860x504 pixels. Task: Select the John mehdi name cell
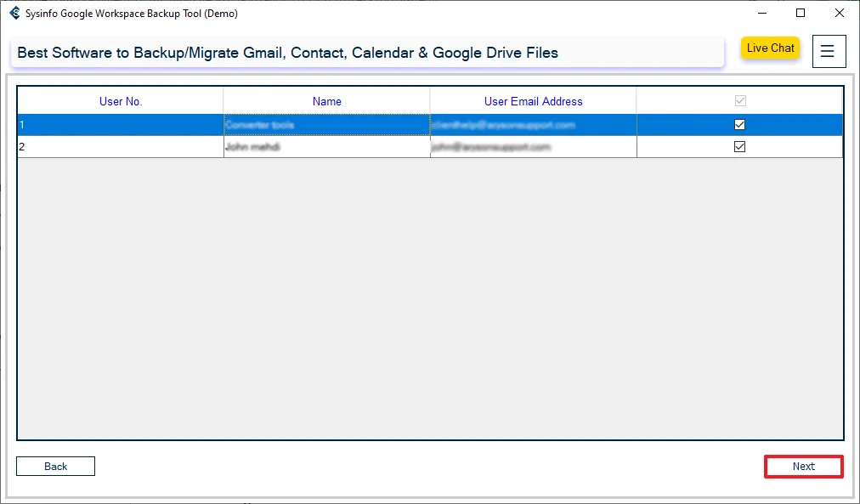coord(326,147)
